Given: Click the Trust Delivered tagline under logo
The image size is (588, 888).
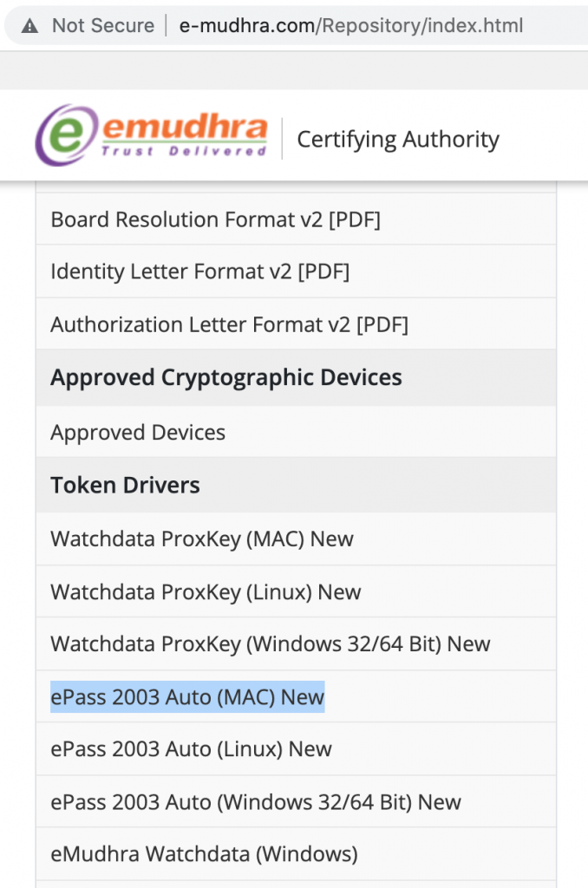Looking at the screenshot, I should point(184,151).
